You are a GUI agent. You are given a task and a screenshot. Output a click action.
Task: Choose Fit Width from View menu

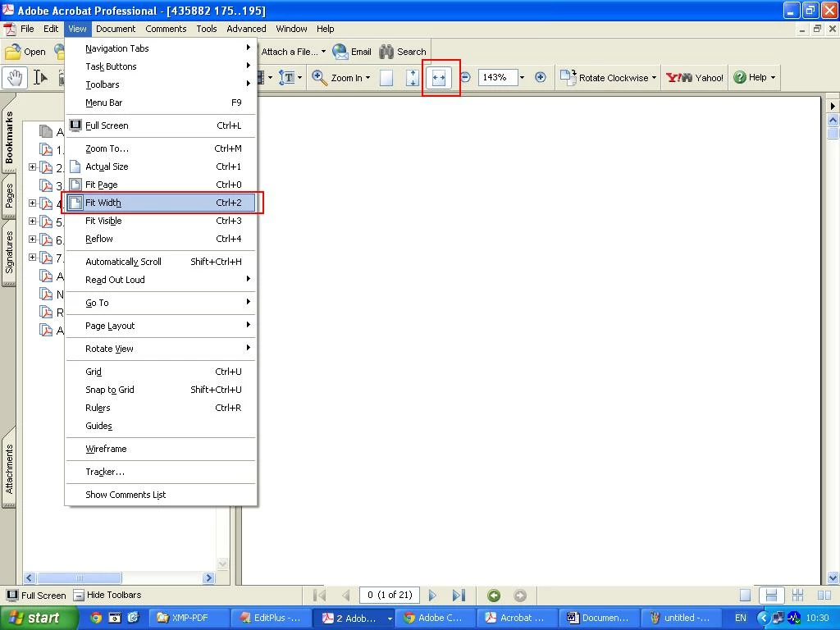[161, 203]
